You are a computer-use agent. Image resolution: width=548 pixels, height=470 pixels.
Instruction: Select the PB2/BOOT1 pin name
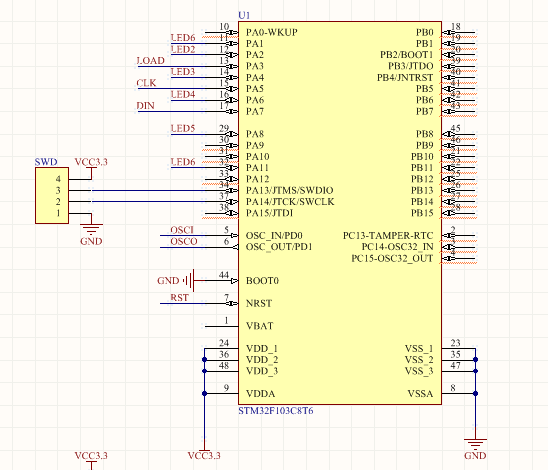pyautogui.click(x=407, y=55)
